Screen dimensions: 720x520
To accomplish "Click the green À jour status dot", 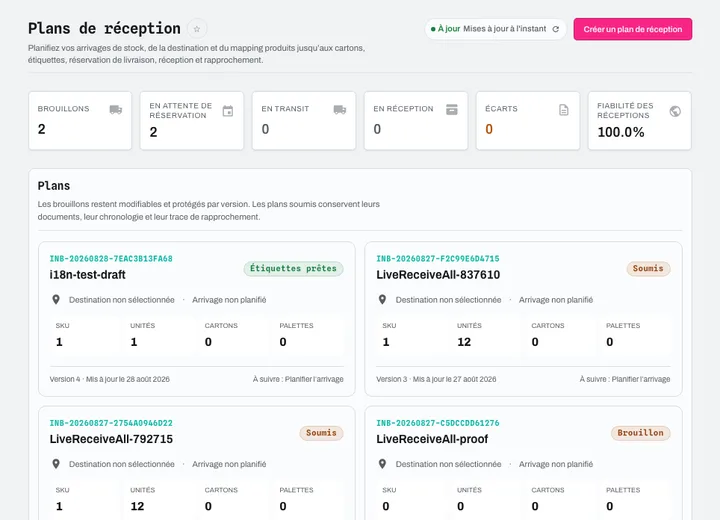I will click(433, 29).
